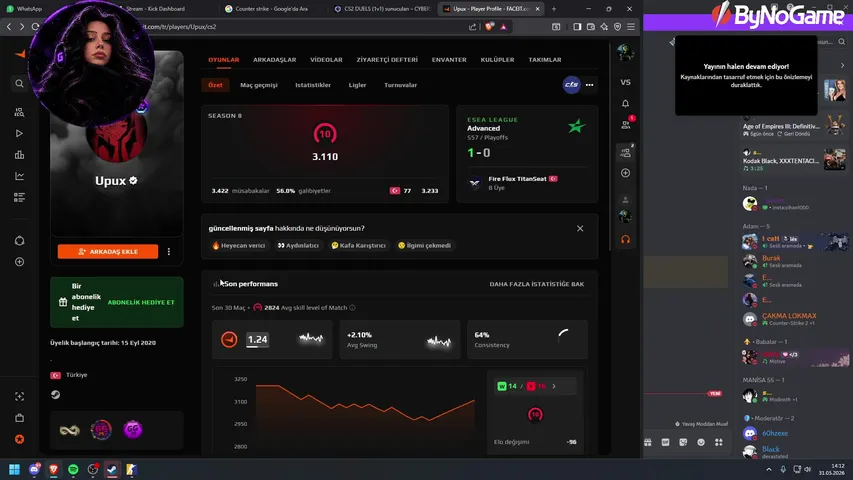This screenshot has width=853, height=480.
Task: Choose Heyecan verici feedback option
Action: pos(239,245)
